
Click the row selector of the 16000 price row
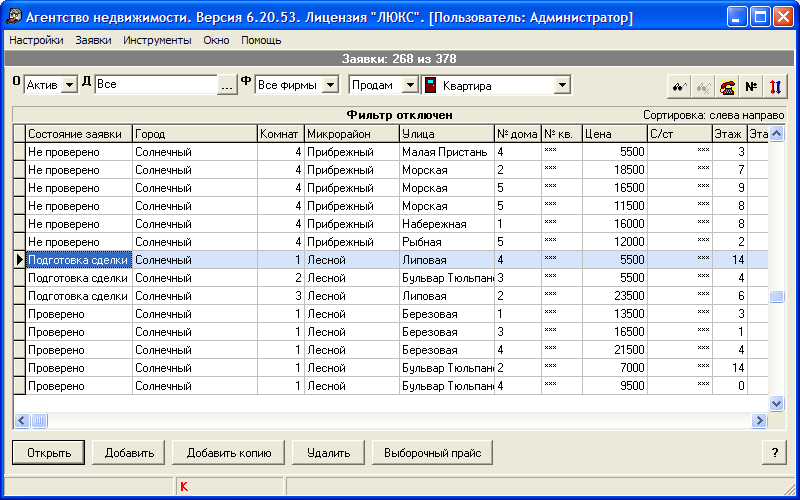pyautogui.click(x=19, y=224)
